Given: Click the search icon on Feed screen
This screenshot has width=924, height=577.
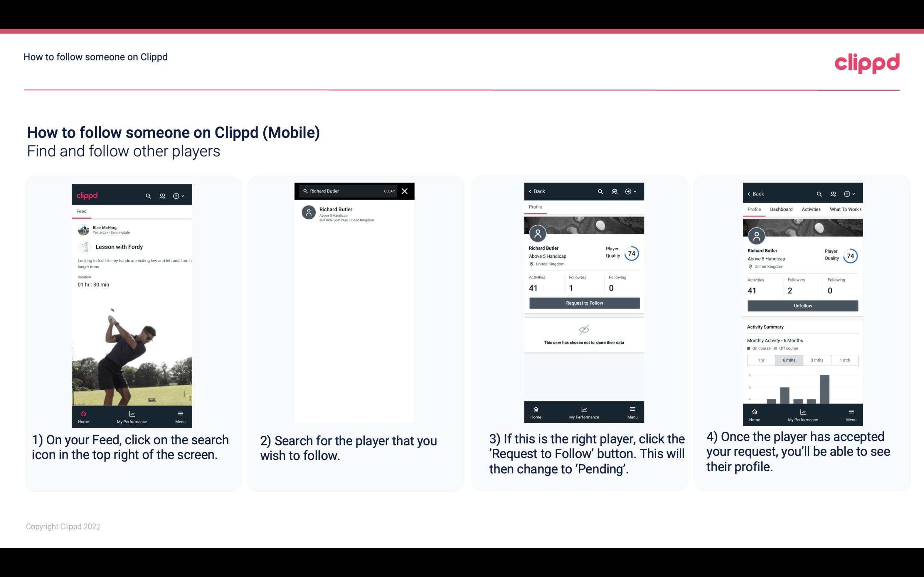Looking at the screenshot, I should tap(147, 195).
